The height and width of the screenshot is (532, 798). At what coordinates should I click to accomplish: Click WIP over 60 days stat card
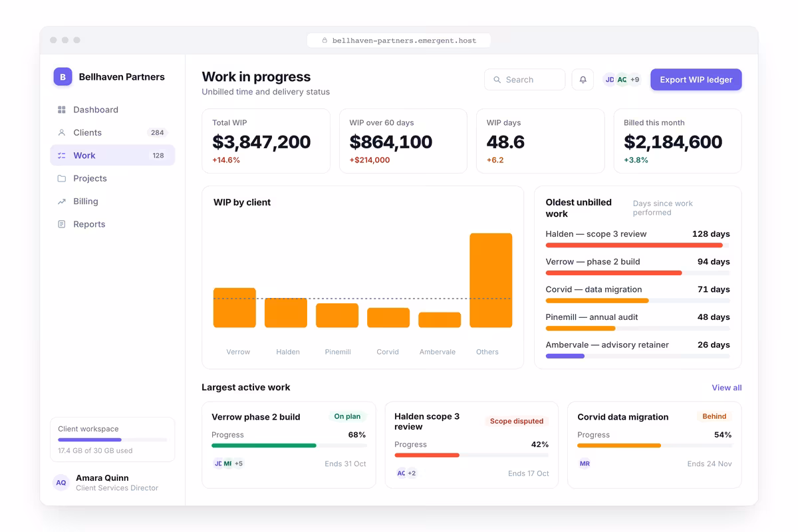click(403, 141)
